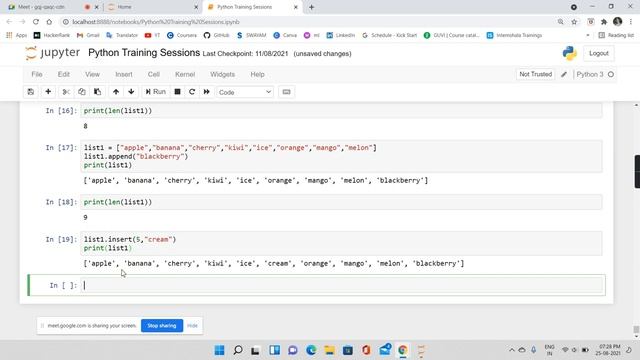Image resolution: width=640 pixels, height=360 pixels.
Task: Open a new browser tab
Action: point(311,7)
